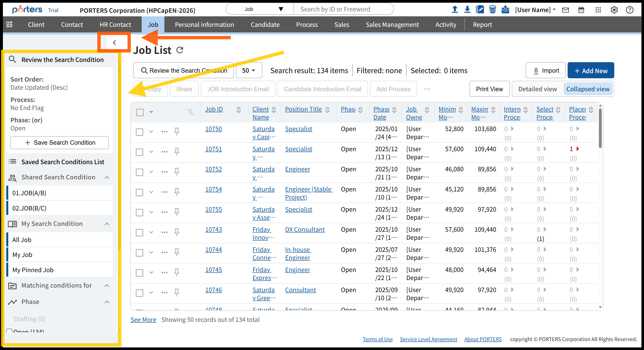Check the checkbox for job 10751
The image size is (644, 350).
(140, 152)
